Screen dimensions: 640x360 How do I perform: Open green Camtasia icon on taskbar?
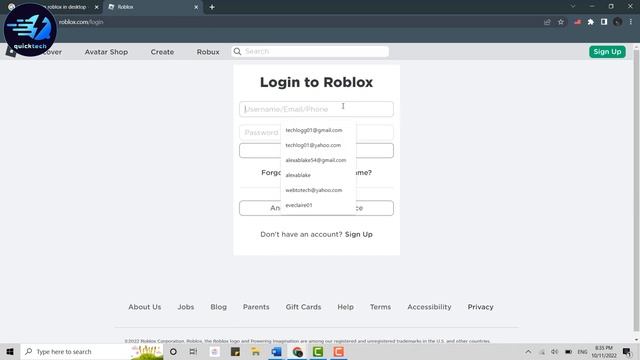click(x=318, y=351)
